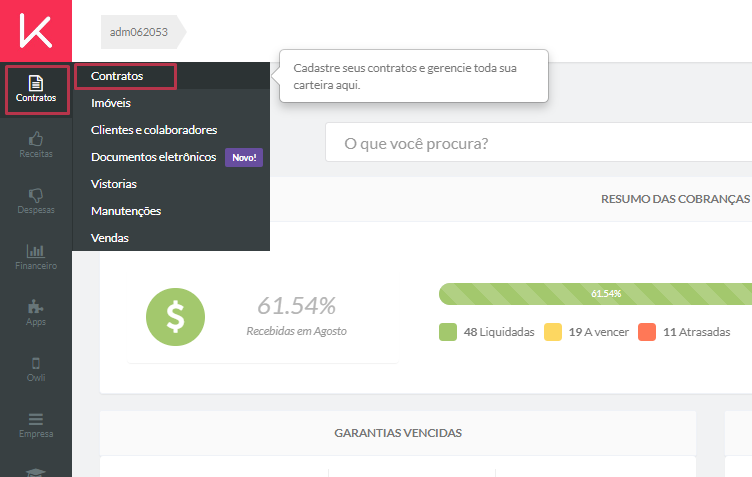The image size is (752, 477).
Task: Open the Contratos sidebar icon
Action: point(36,90)
